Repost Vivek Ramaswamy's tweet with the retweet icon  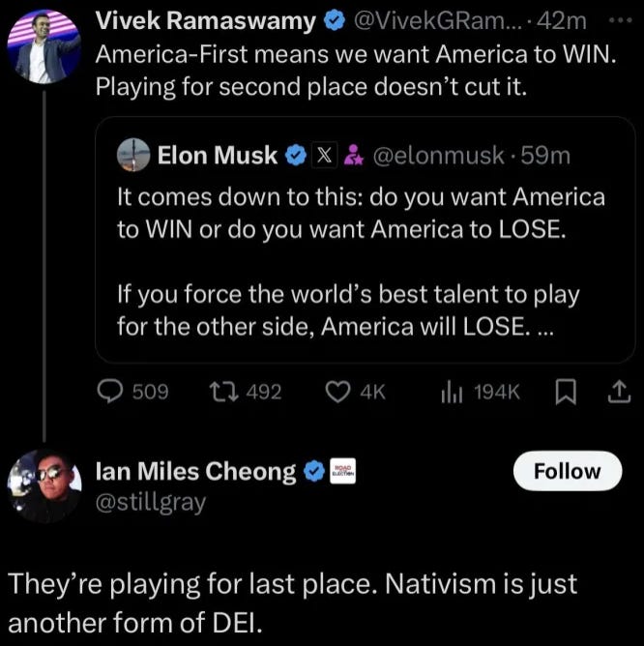tap(223, 392)
